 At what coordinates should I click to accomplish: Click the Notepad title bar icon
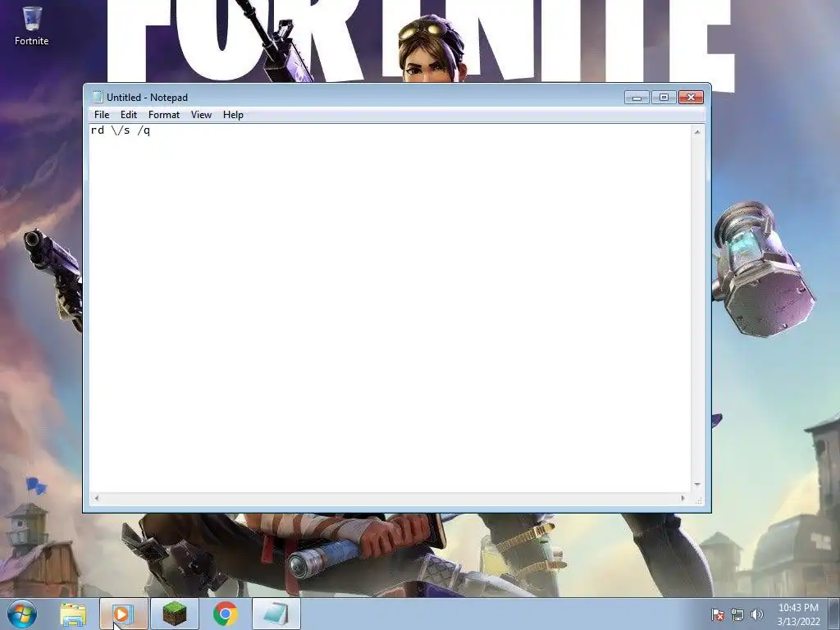[97, 97]
